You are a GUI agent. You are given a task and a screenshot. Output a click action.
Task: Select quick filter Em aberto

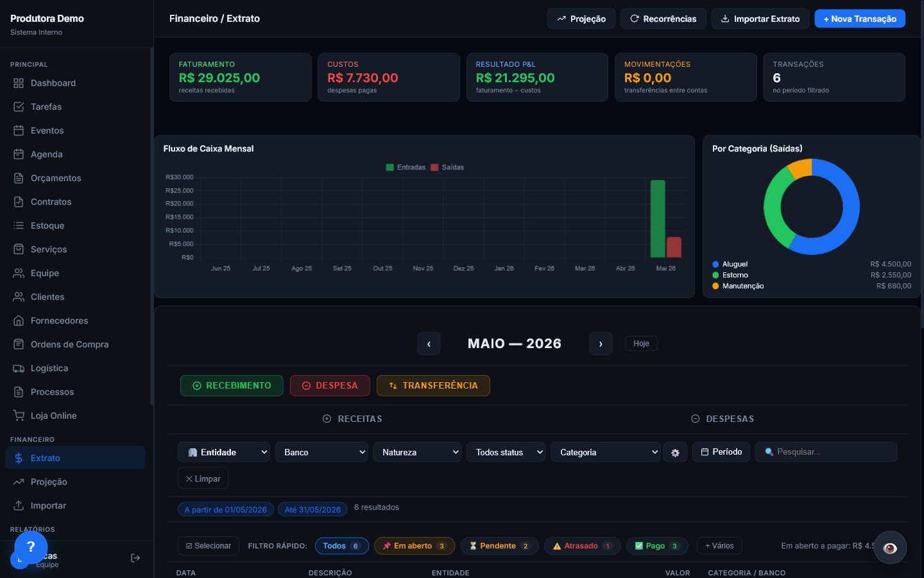pos(415,546)
